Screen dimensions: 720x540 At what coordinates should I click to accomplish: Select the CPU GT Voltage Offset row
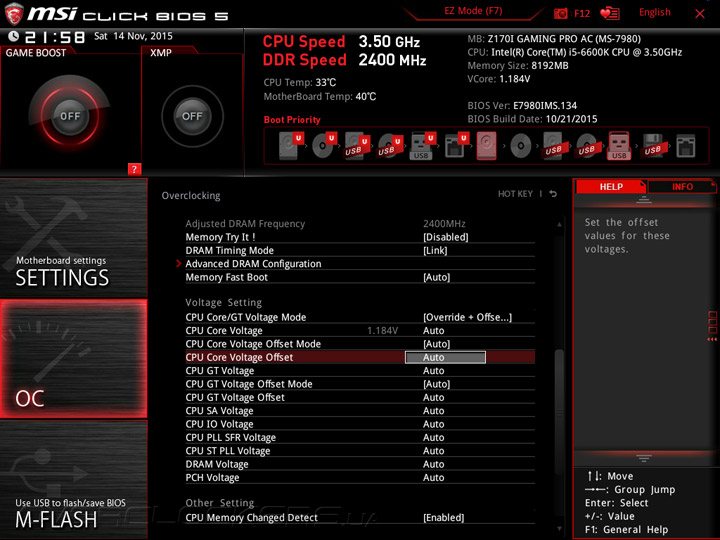(360, 397)
